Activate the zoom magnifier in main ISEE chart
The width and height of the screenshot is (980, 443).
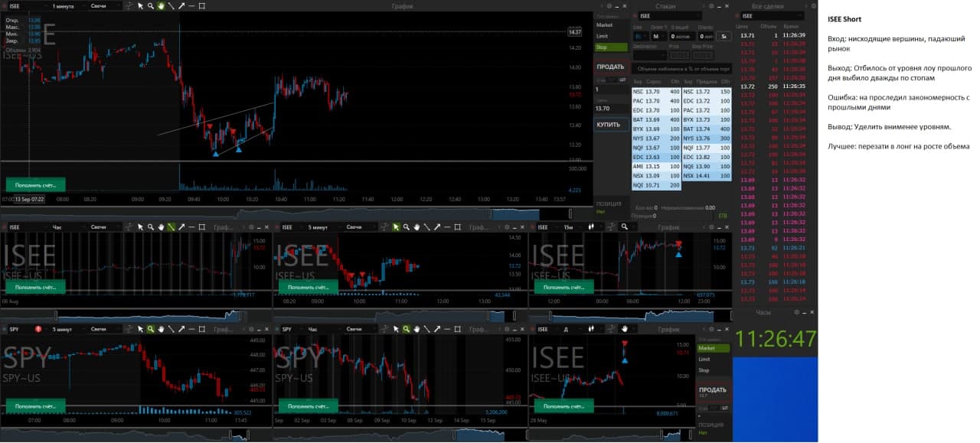[150, 5]
